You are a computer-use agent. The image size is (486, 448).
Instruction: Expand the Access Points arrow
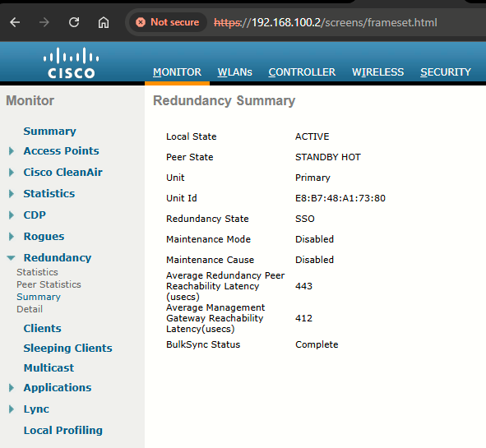(12, 151)
